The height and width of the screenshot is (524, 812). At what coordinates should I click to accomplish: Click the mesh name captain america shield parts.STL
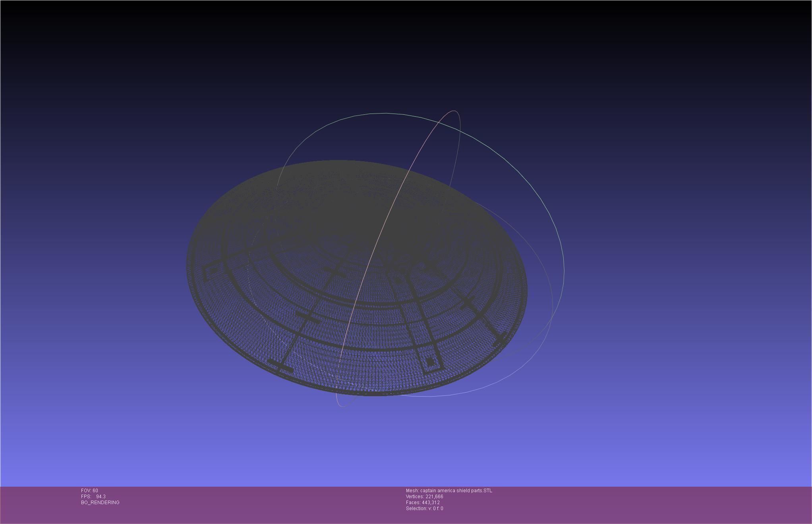(449, 491)
